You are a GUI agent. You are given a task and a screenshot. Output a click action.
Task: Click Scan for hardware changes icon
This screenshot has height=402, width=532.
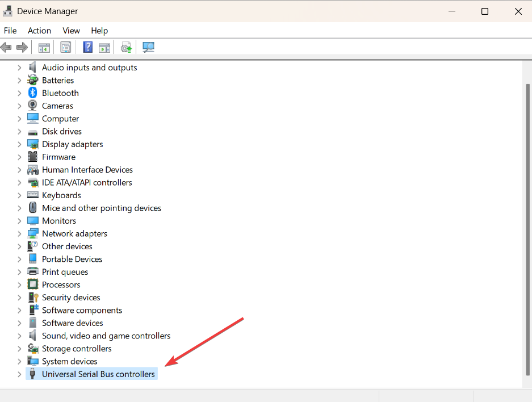pos(148,47)
